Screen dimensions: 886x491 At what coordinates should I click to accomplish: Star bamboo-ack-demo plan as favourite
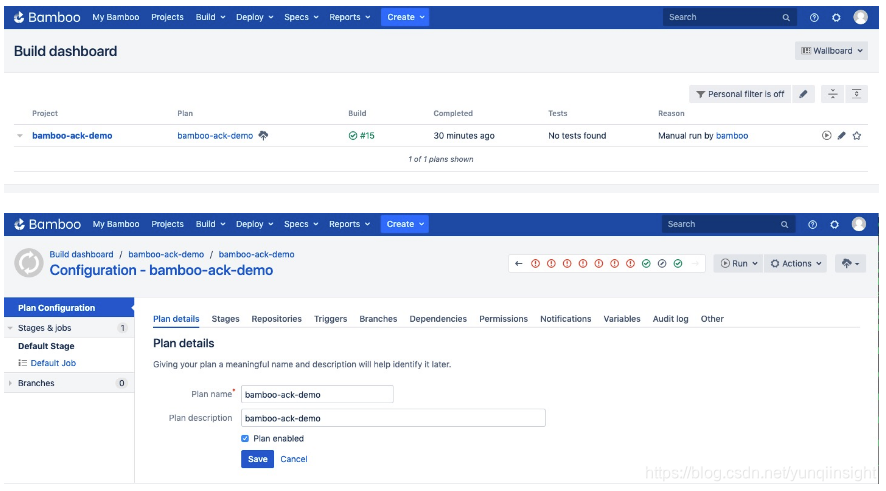tap(857, 136)
